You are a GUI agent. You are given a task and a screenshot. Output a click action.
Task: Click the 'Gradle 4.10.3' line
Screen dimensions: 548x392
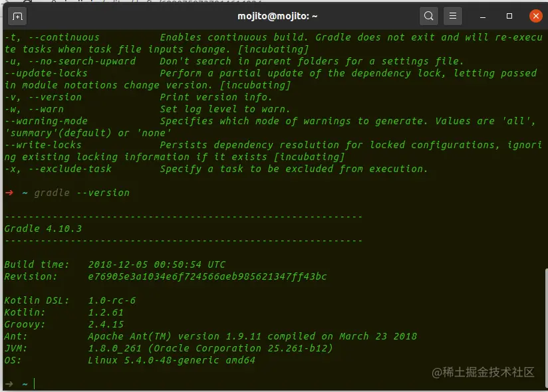43,229
